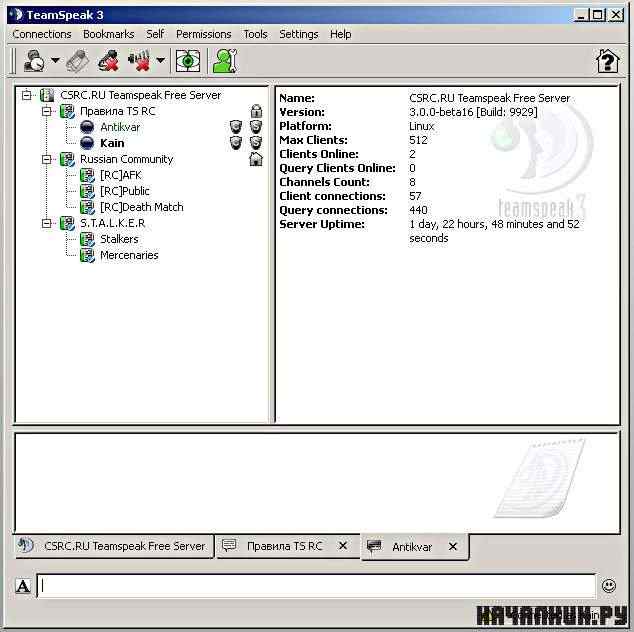The width and height of the screenshot is (634, 632).
Task: Collapse the Правила TS RC channel
Action: [47, 111]
